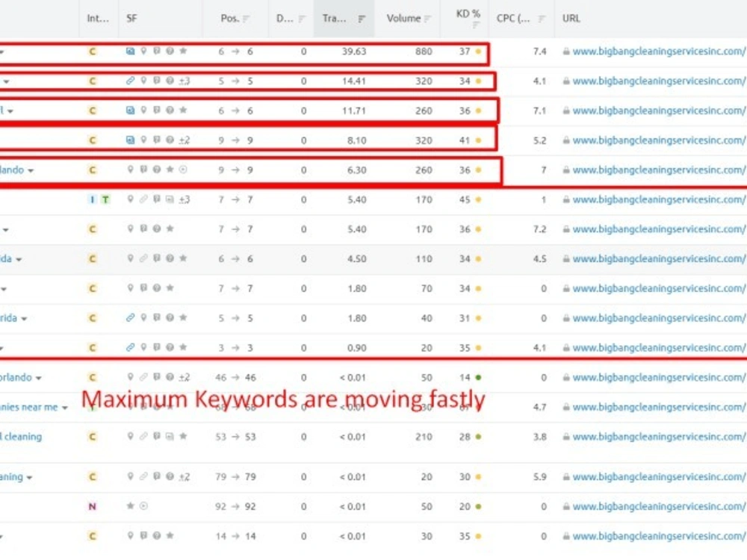Click the KD value '41'
The height and width of the screenshot is (560, 747).
465,140
